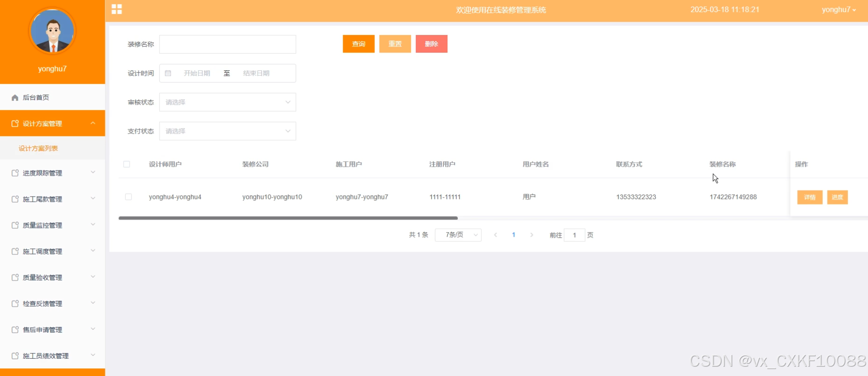Open 检查反馈管理 menu
The image size is (868, 376).
pyautogui.click(x=52, y=303)
